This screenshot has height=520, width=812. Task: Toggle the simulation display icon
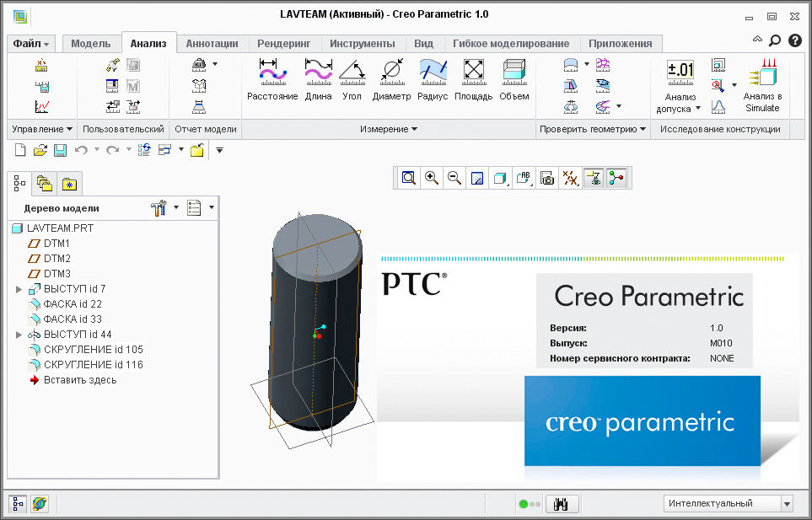[x=594, y=179]
